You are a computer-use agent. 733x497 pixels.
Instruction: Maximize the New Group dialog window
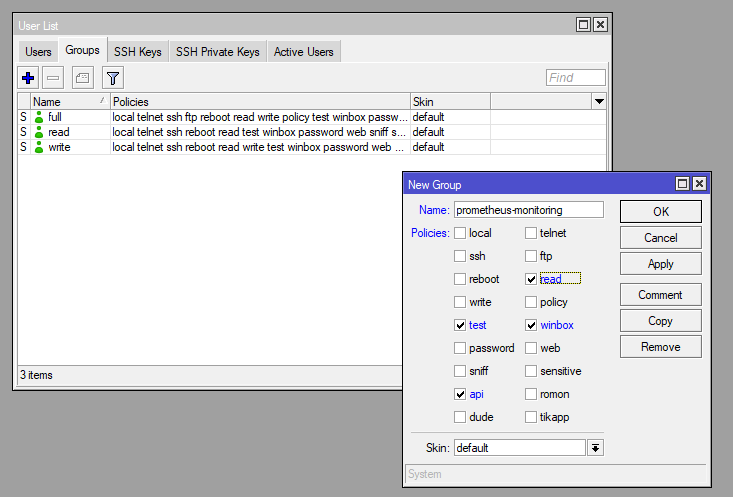682,184
